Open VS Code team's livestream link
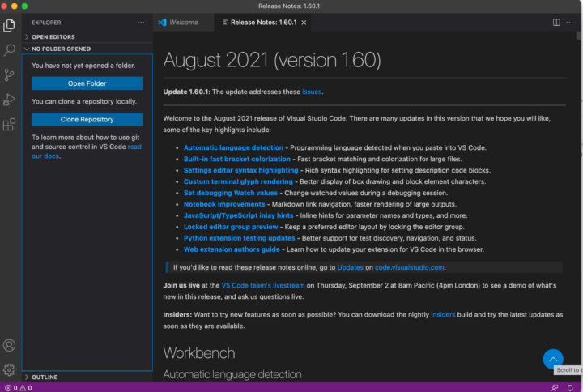The height and width of the screenshot is (392, 583). coord(263,285)
